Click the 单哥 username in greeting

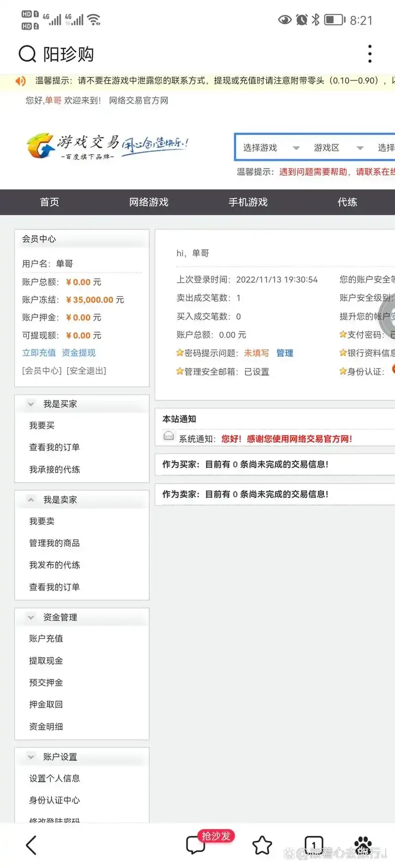tap(53, 100)
